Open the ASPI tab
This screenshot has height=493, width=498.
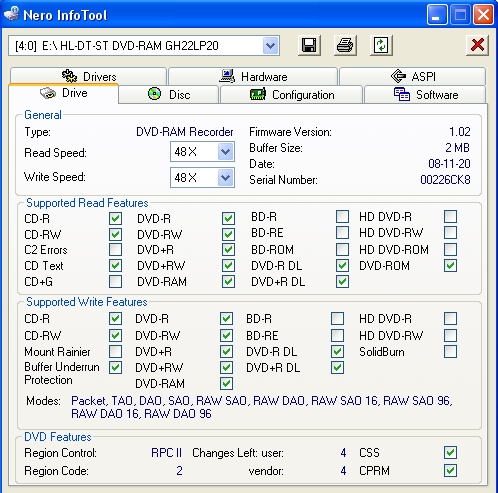[x=413, y=76]
